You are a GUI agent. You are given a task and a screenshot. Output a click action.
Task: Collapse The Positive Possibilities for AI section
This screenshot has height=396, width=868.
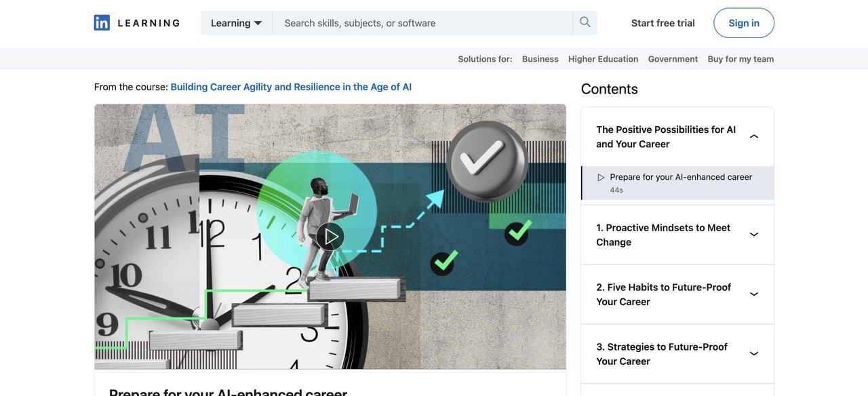coord(754,137)
